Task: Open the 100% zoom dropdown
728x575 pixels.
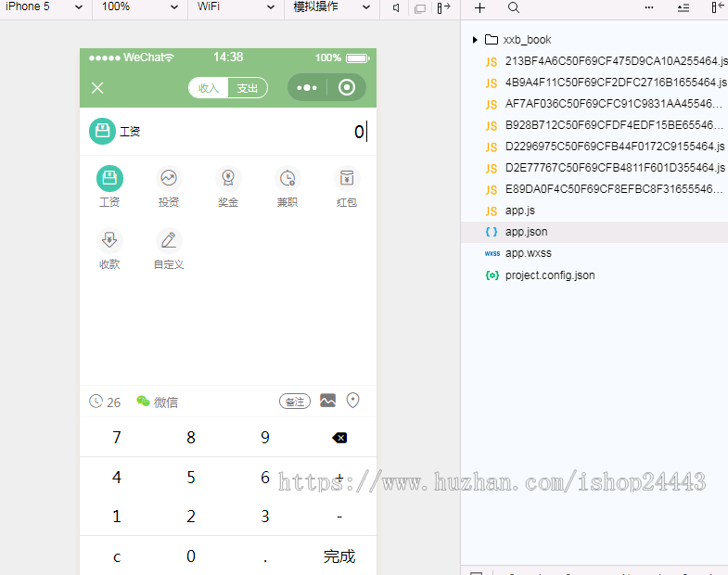Action: (x=140, y=7)
